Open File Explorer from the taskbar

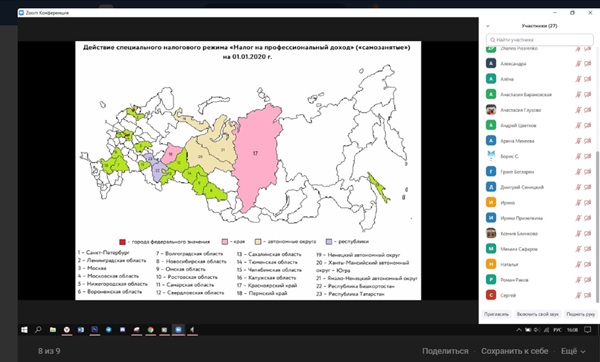(x=53, y=329)
